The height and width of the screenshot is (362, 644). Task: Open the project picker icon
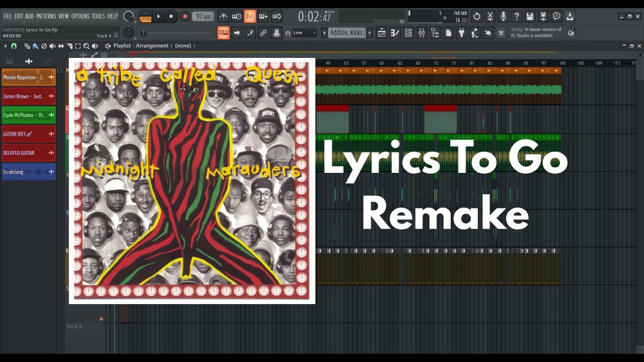click(x=448, y=33)
